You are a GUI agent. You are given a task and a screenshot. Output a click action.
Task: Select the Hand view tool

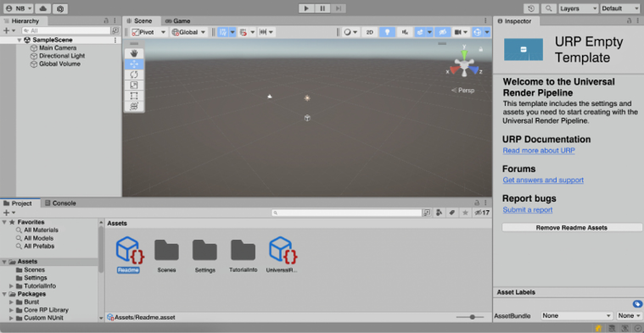pos(134,53)
